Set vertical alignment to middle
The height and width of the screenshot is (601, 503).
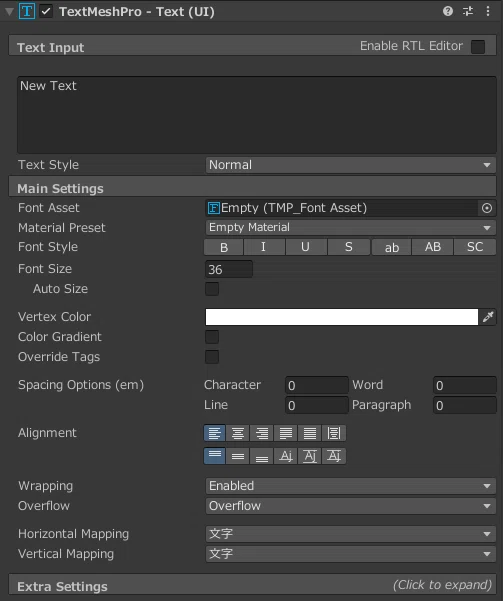click(x=238, y=456)
